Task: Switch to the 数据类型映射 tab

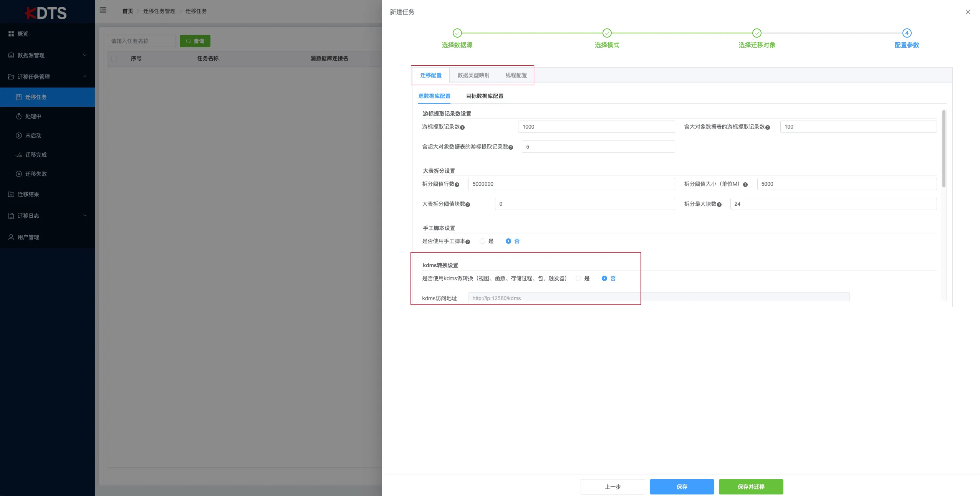Action: [473, 75]
